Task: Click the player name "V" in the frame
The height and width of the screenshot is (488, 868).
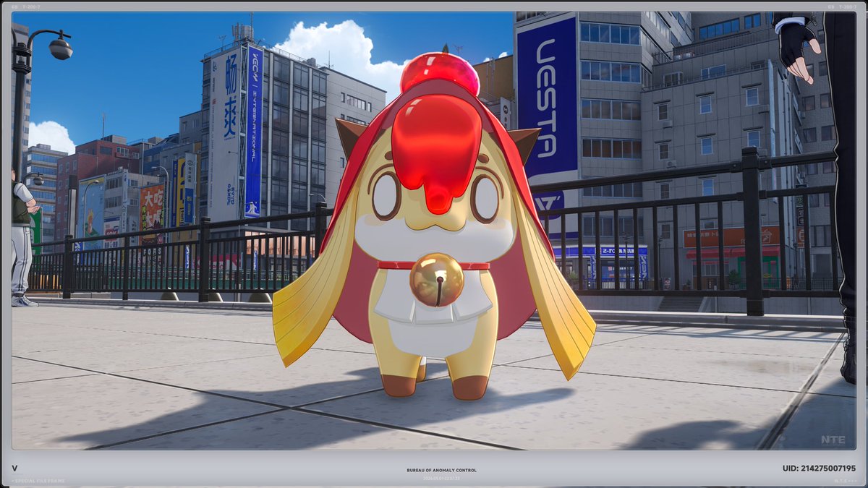Action: 14,468
